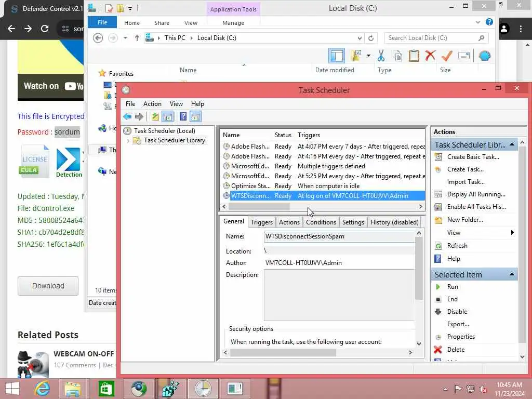Click the Search Local Disk (C:) box

436,38
